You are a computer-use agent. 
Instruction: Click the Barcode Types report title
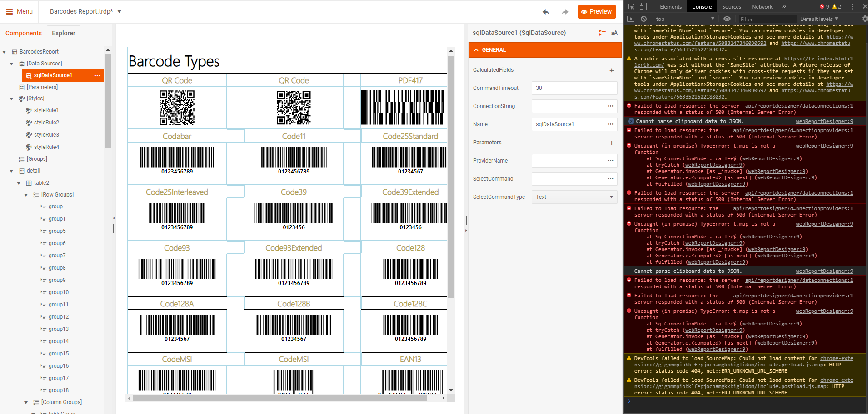tap(174, 62)
